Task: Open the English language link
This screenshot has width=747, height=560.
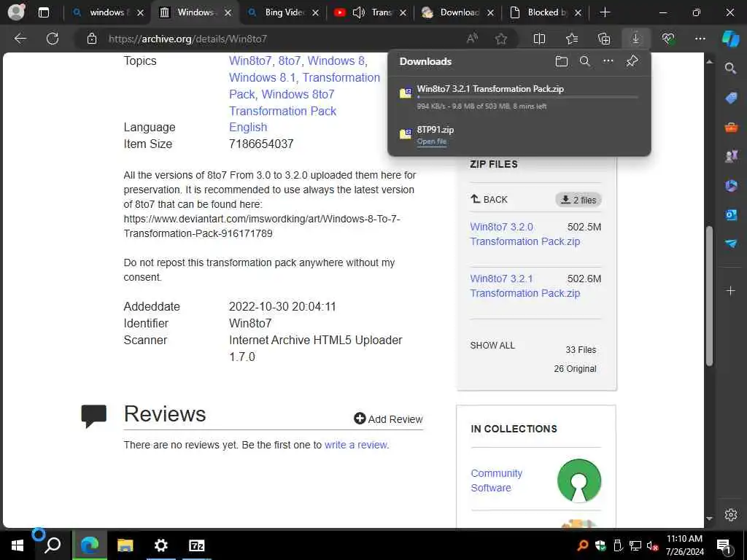Action: [x=248, y=127]
